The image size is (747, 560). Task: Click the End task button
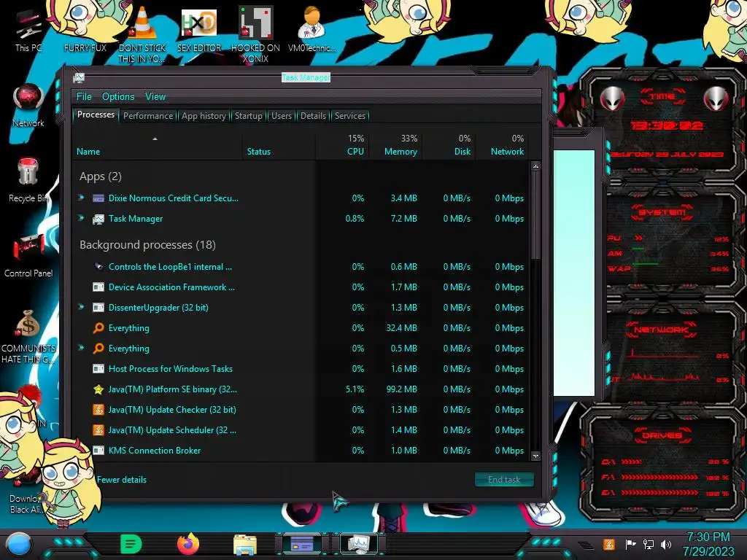pos(504,480)
